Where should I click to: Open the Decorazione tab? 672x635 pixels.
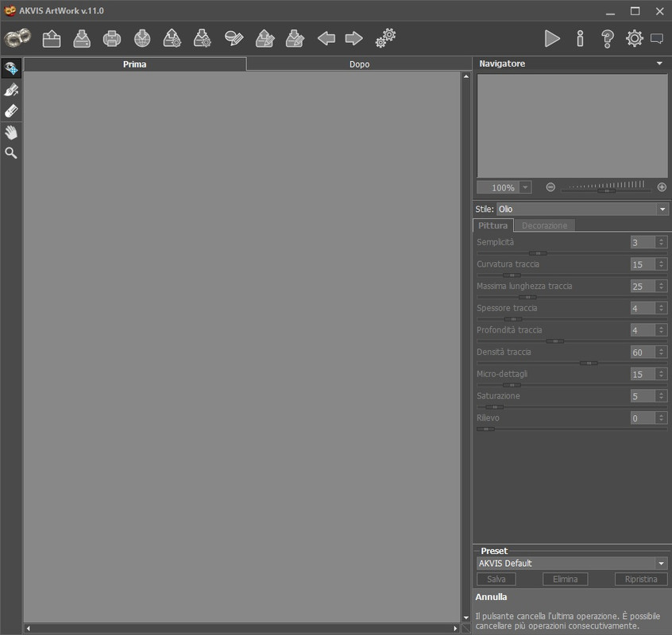[x=544, y=225]
